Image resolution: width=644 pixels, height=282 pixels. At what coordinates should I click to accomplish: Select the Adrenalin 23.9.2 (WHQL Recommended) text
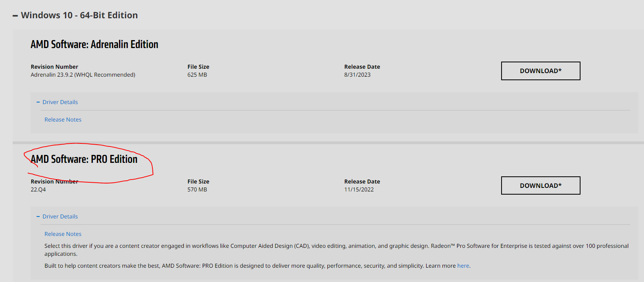pyautogui.click(x=83, y=75)
